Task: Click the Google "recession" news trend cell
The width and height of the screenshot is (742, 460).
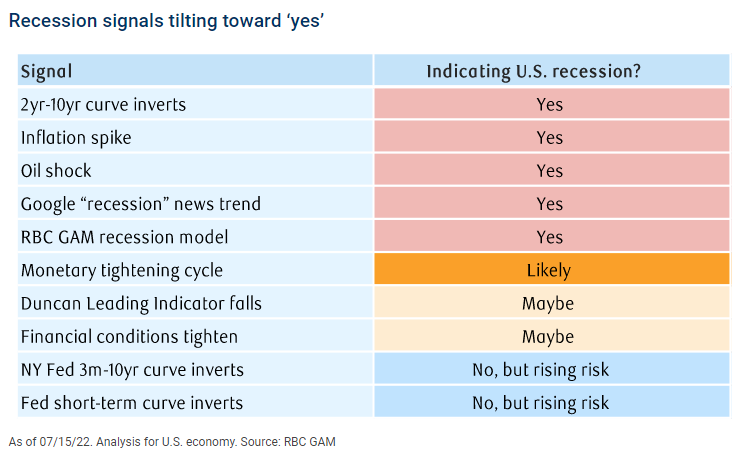Action: 141,204
